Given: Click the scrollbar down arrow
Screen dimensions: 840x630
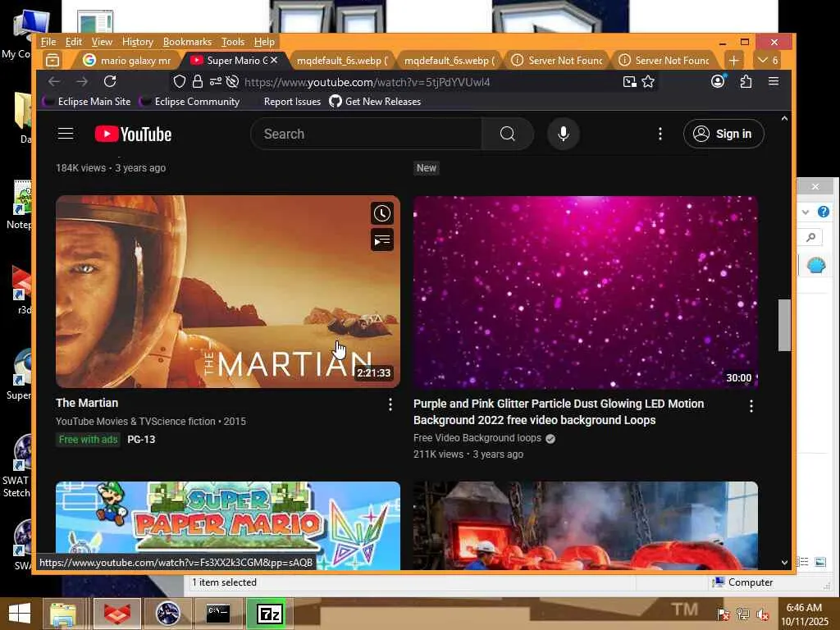Looking at the screenshot, I should (x=784, y=563).
